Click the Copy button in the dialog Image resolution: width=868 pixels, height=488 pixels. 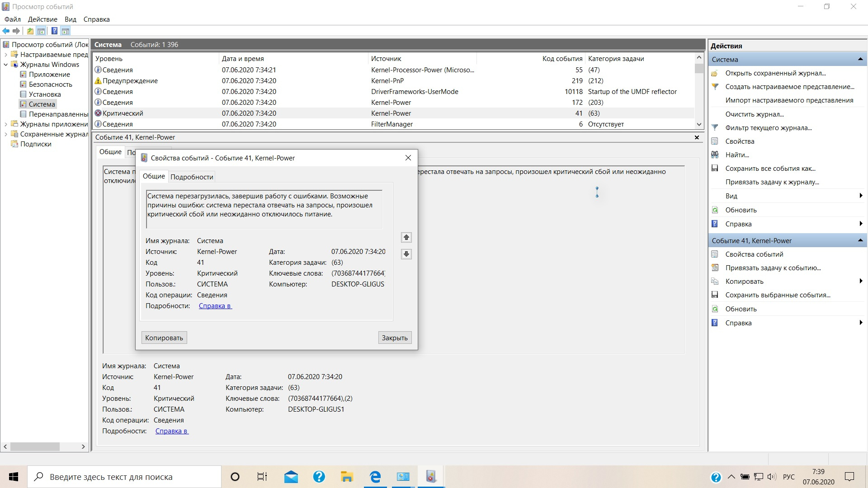[x=164, y=338]
